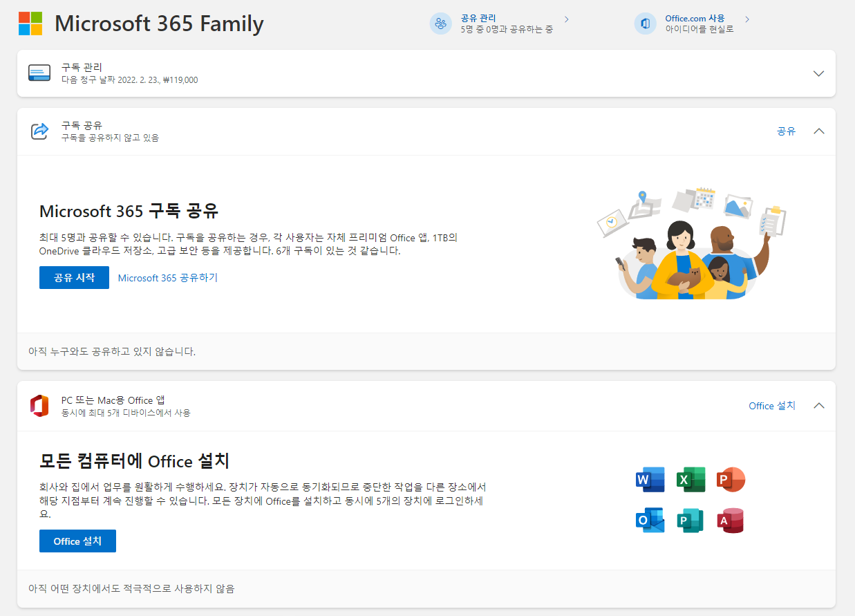The height and width of the screenshot is (616, 855).
Task: Click the text 아이디어를 현실로
Action: [x=699, y=30]
